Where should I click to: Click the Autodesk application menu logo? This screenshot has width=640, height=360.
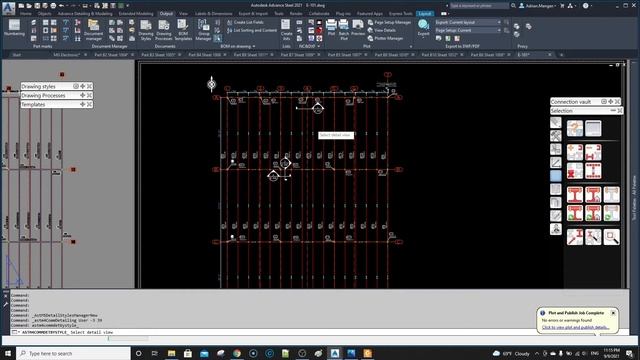click(8, 8)
